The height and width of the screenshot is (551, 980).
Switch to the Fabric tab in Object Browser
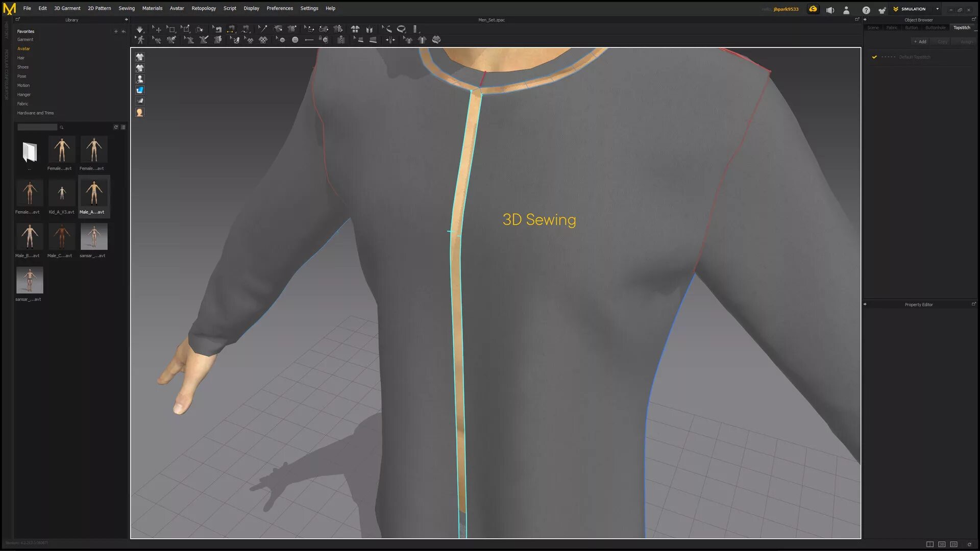892,28
